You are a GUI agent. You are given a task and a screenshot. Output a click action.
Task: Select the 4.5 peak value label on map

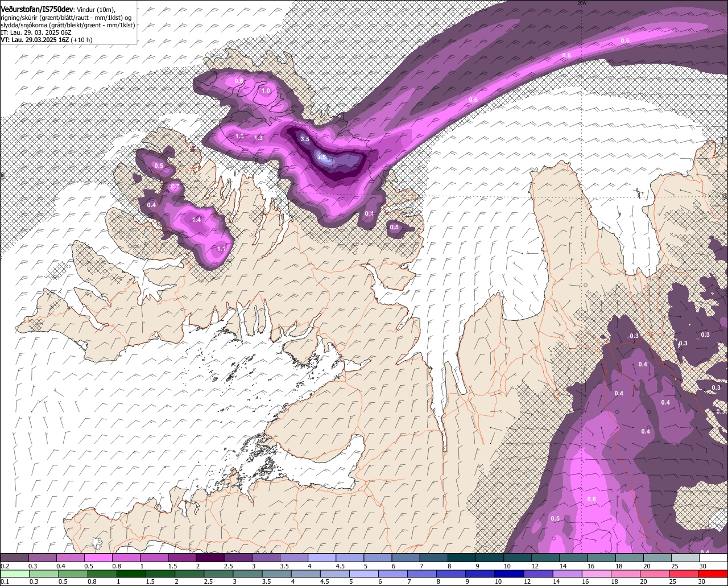coord(322,157)
